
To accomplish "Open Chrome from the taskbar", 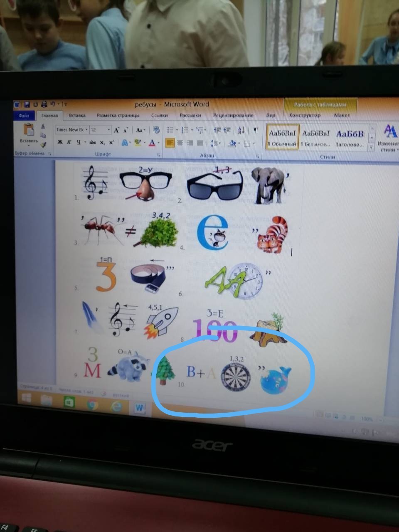I will (x=92, y=404).
